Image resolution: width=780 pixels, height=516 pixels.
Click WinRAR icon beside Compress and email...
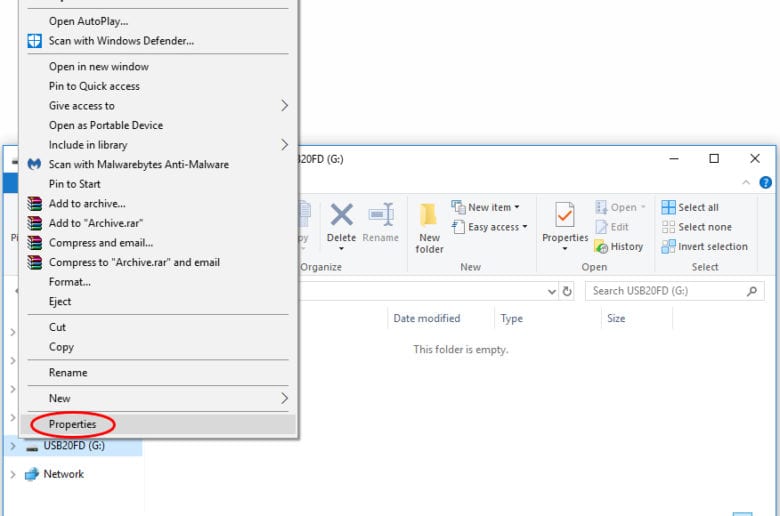[34, 243]
